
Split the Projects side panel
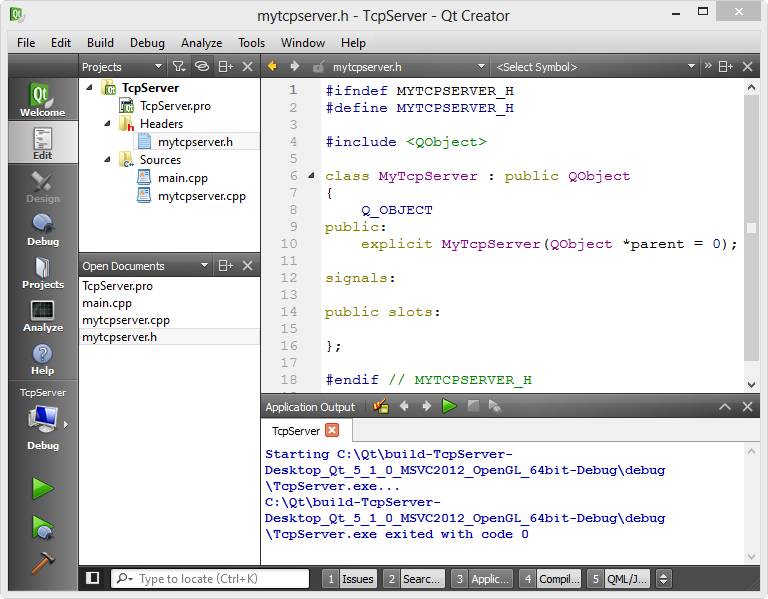click(225, 66)
